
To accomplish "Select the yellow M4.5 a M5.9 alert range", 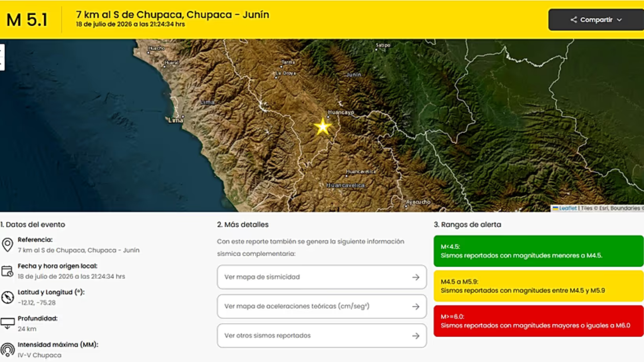I will (539, 286).
